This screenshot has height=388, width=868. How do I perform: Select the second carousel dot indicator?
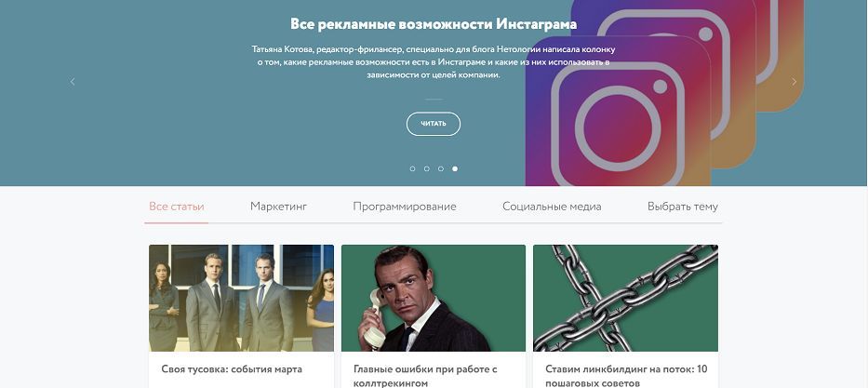pos(427,168)
